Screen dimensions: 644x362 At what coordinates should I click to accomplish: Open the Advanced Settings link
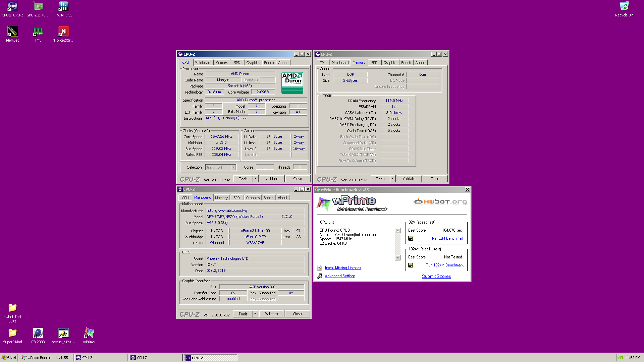pos(340,276)
